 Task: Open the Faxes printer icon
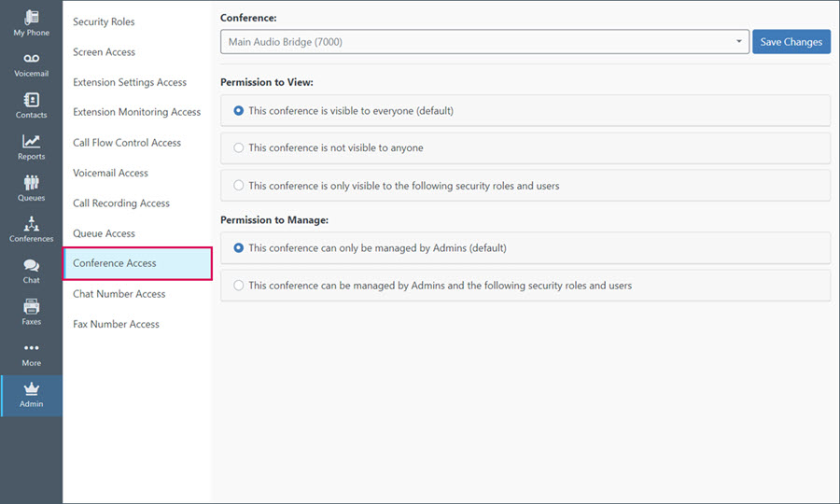(x=31, y=306)
